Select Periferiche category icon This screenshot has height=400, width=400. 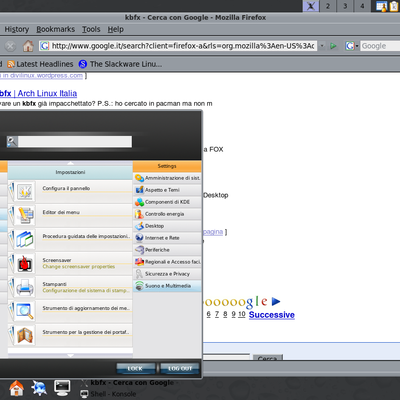tap(139, 250)
